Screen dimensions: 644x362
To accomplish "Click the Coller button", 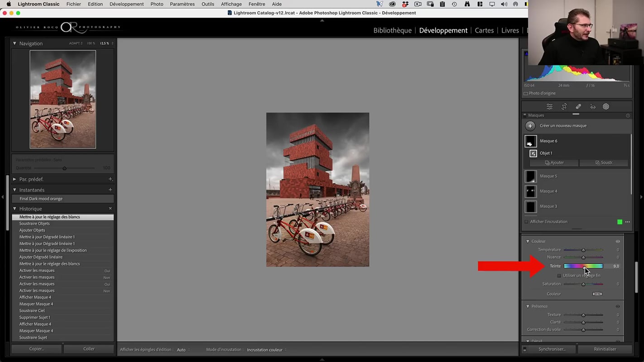I will tap(89, 349).
